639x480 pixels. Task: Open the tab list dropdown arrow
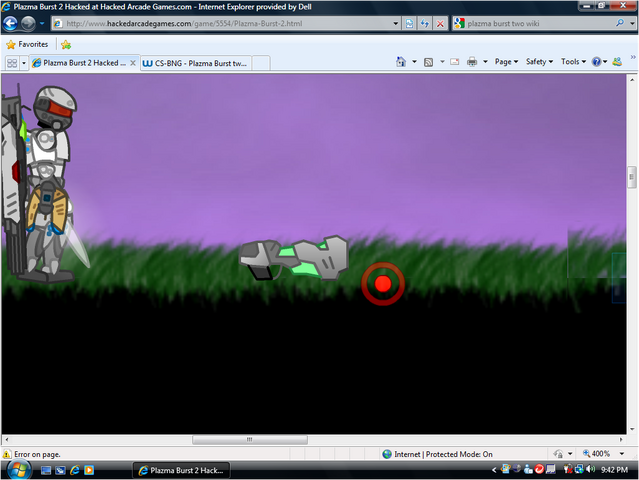[x=24, y=63]
